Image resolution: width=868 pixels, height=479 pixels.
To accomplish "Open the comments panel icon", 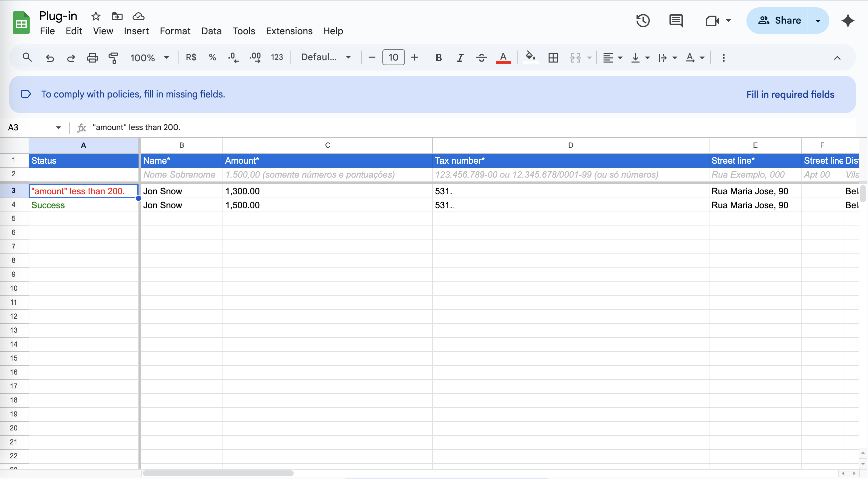I will (x=675, y=21).
